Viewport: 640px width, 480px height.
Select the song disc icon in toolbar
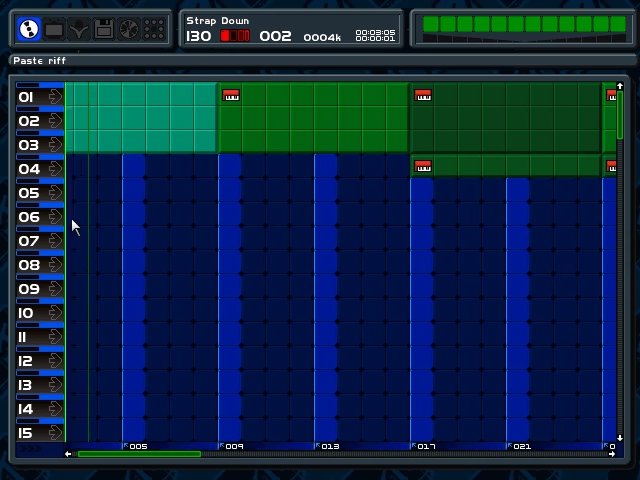[x=29, y=29]
